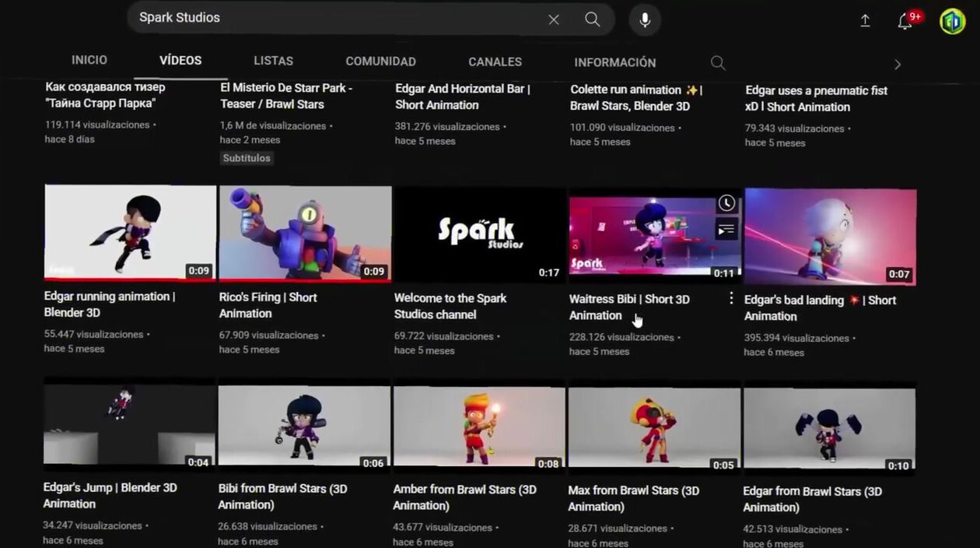Image resolution: width=980 pixels, height=548 pixels.
Task: Clear the search box text
Action: (554, 19)
